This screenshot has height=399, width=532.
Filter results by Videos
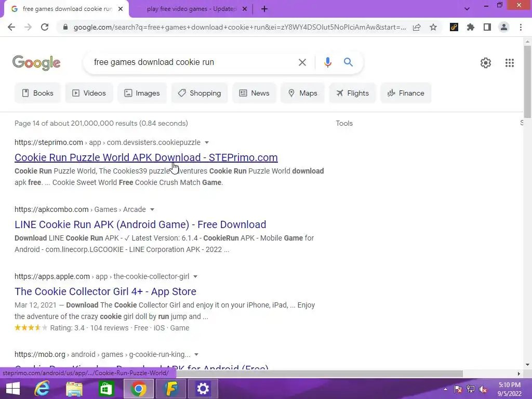[89, 93]
